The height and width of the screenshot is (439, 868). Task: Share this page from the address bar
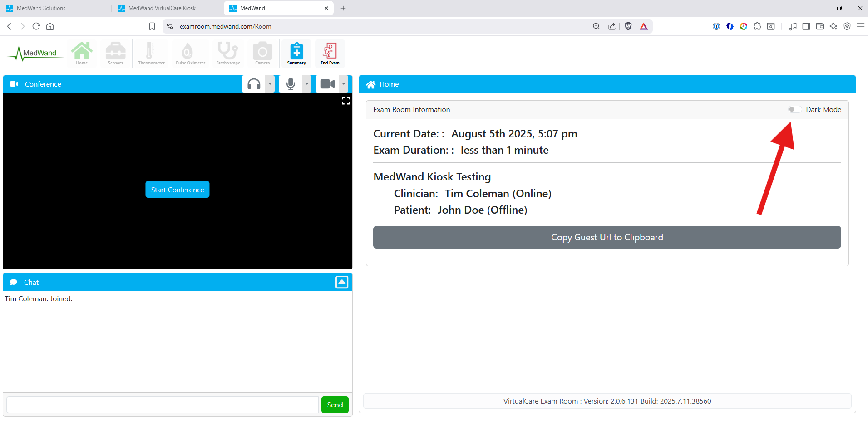(x=612, y=26)
